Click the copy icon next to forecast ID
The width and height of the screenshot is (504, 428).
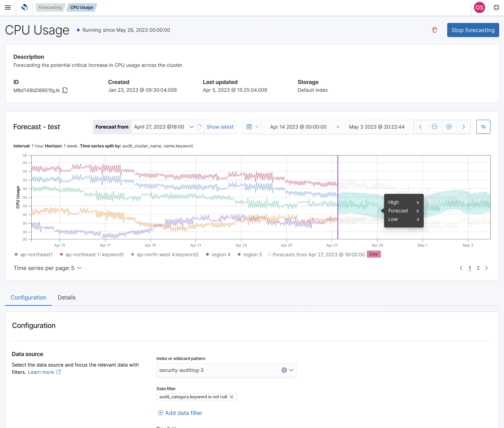pyautogui.click(x=66, y=90)
